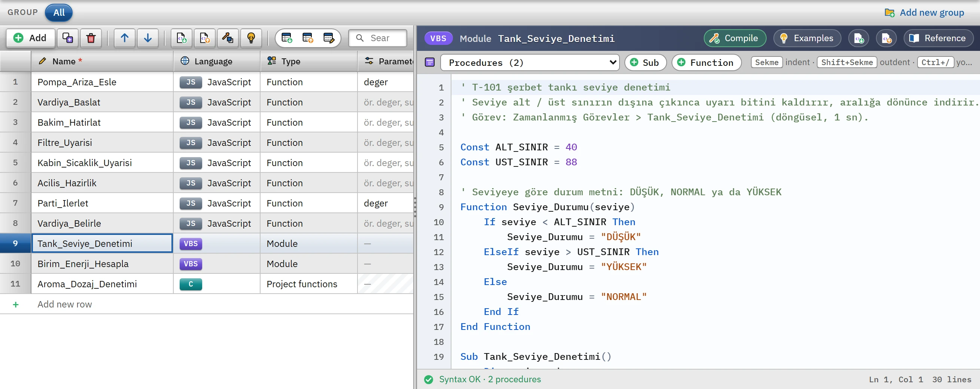Screen dimensions: 980x389
Task: Click the Language column header
Action: (x=217, y=61)
